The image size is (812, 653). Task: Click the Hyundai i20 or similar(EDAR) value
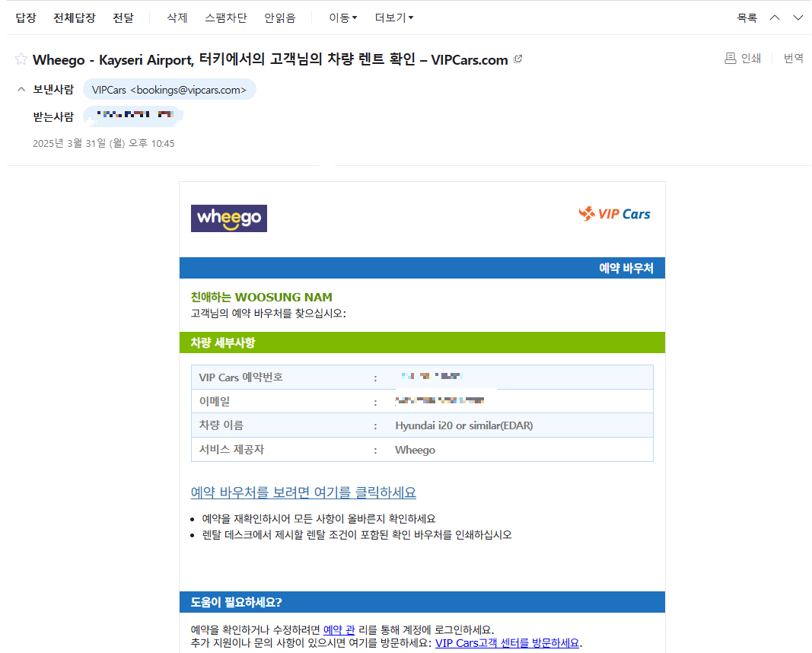(x=464, y=425)
